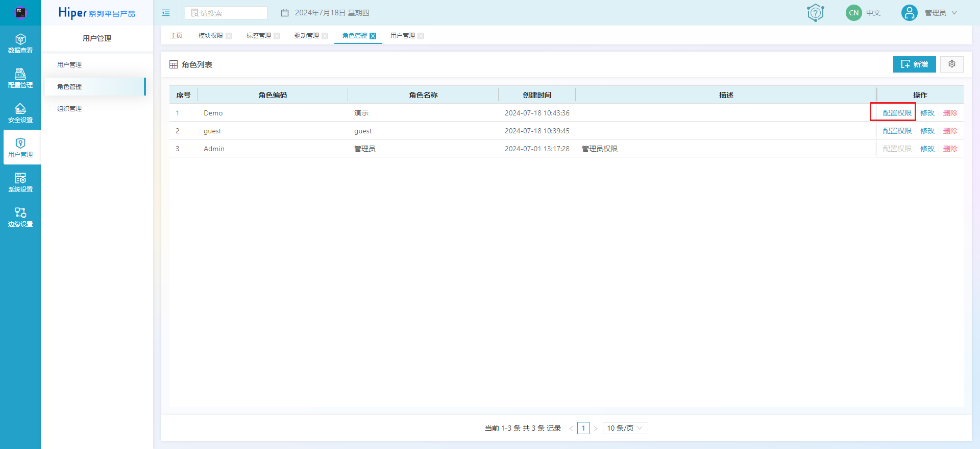
Task: Click 删除 for the Demo role
Action: pos(950,113)
